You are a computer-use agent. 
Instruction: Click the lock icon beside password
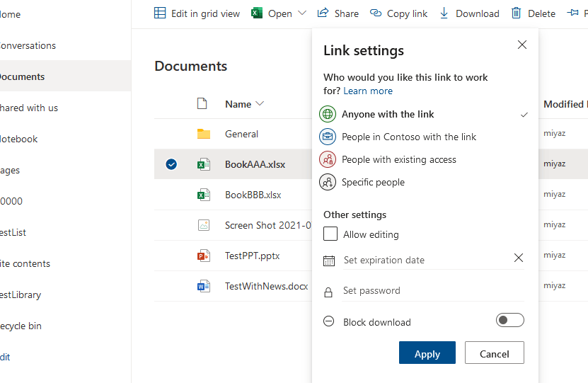tap(328, 292)
